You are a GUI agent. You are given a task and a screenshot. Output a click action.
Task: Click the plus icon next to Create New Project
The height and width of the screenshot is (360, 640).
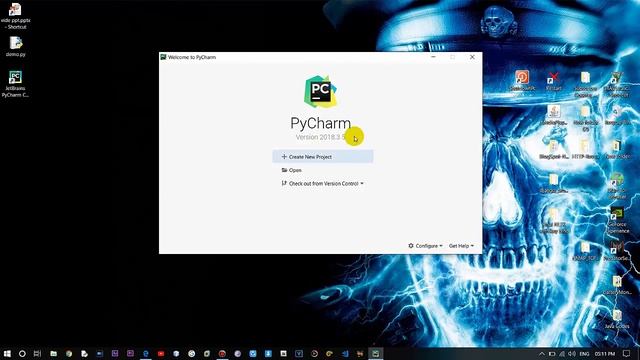(x=284, y=157)
